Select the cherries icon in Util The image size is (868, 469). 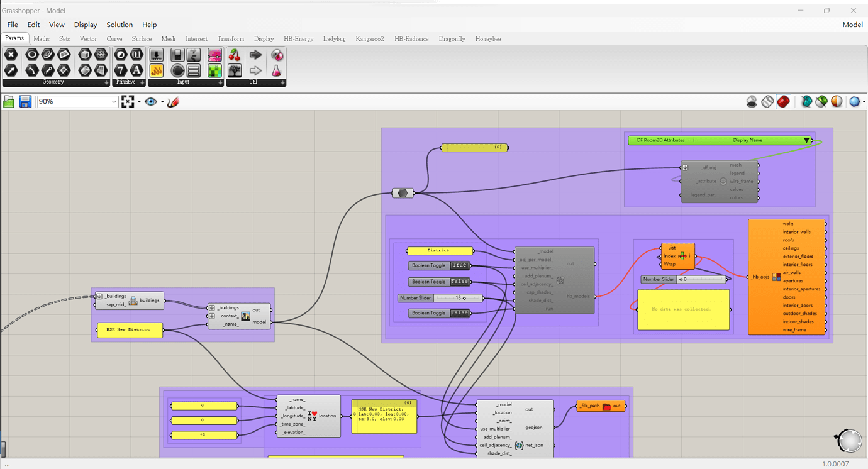tap(235, 55)
